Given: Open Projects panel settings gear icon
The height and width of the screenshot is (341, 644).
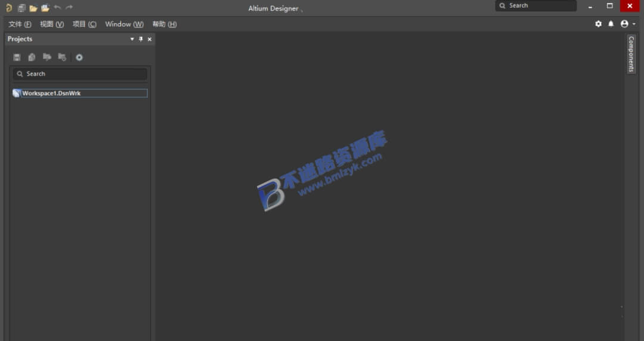Looking at the screenshot, I should 79,57.
